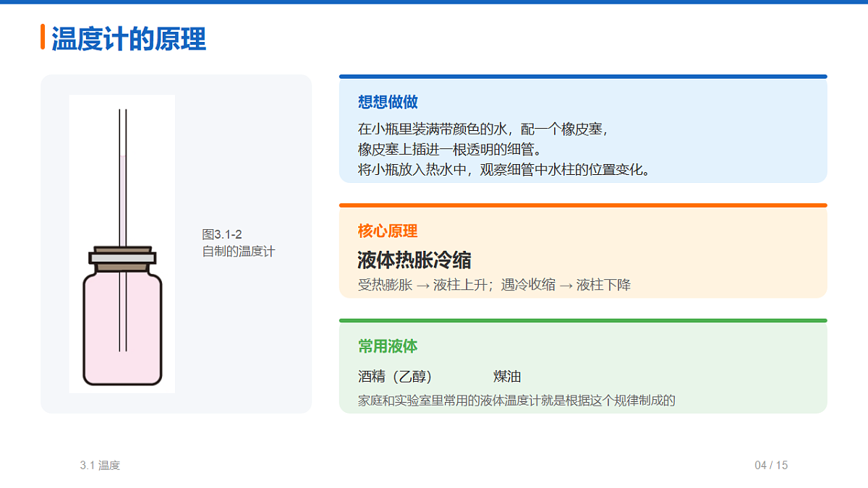Select the heading 核心原理

tap(388, 231)
